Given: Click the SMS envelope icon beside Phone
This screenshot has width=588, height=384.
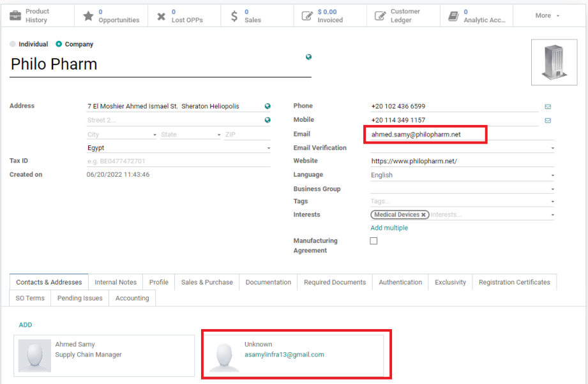Looking at the screenshot, I should [x=548, y=107].
